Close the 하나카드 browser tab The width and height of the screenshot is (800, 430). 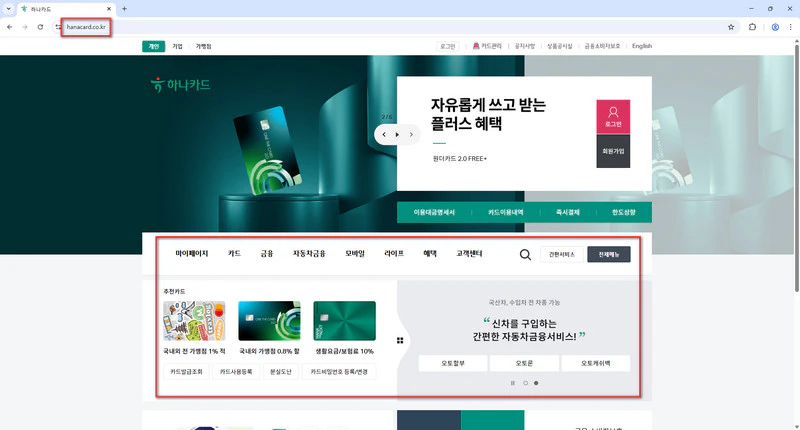point(109,9)
